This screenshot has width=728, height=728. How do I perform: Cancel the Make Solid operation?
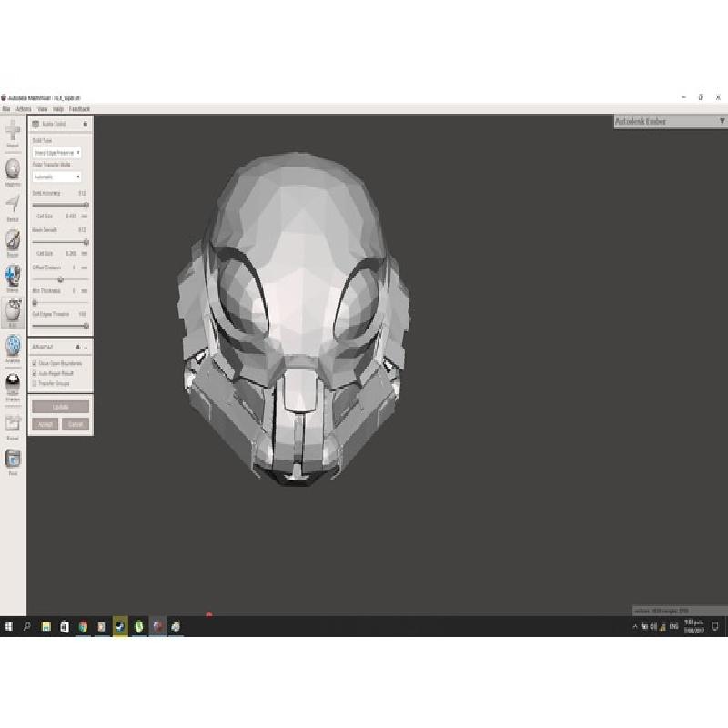(x=76, y=424)
